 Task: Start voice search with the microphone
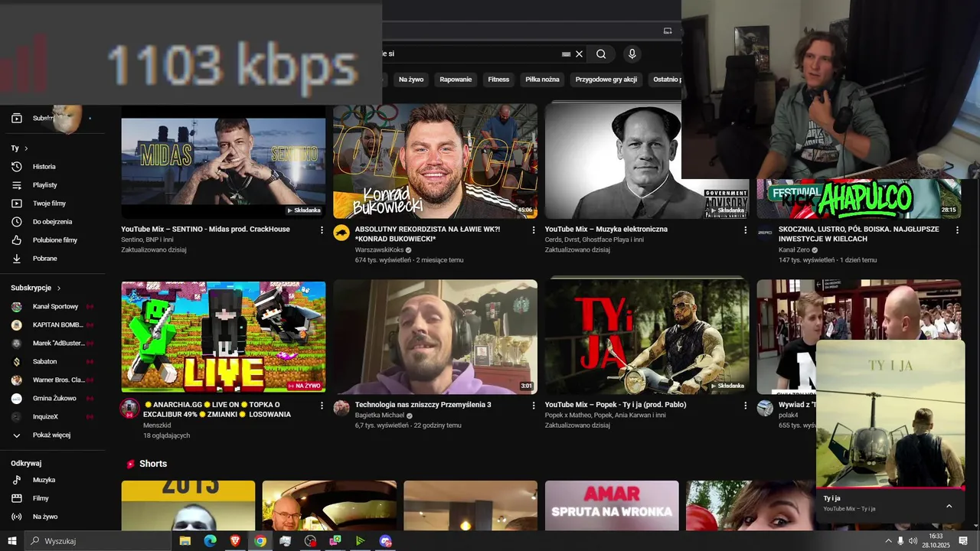click(x=632, y=54)
